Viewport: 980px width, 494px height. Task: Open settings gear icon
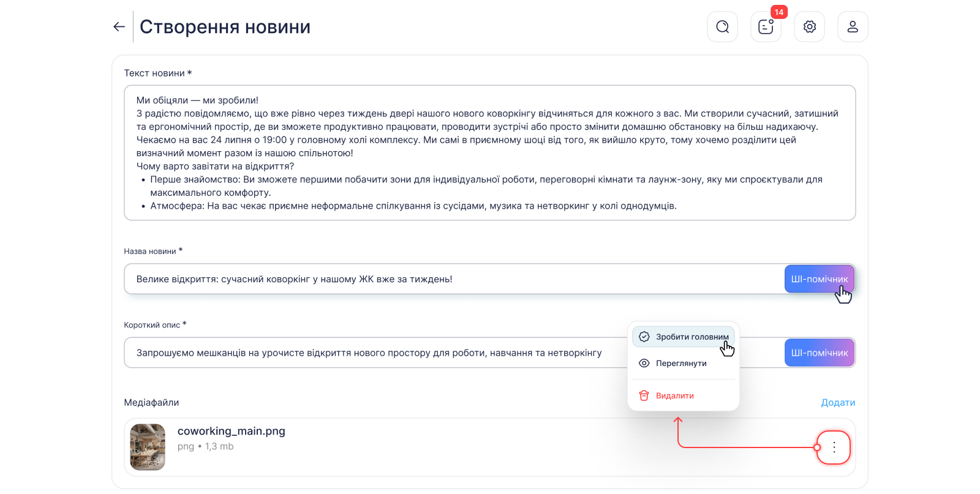[810, 27]
